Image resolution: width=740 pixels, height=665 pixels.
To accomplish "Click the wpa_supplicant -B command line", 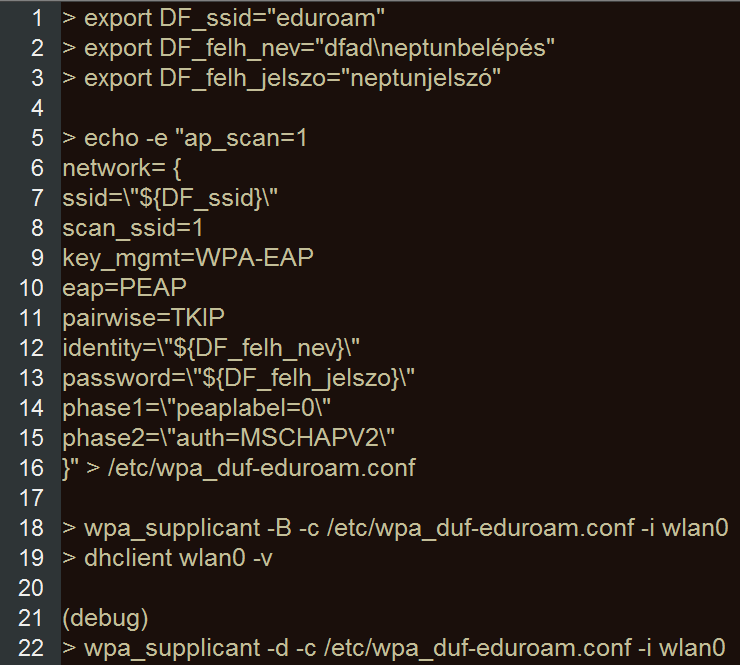I will click(x=395, y=528).
